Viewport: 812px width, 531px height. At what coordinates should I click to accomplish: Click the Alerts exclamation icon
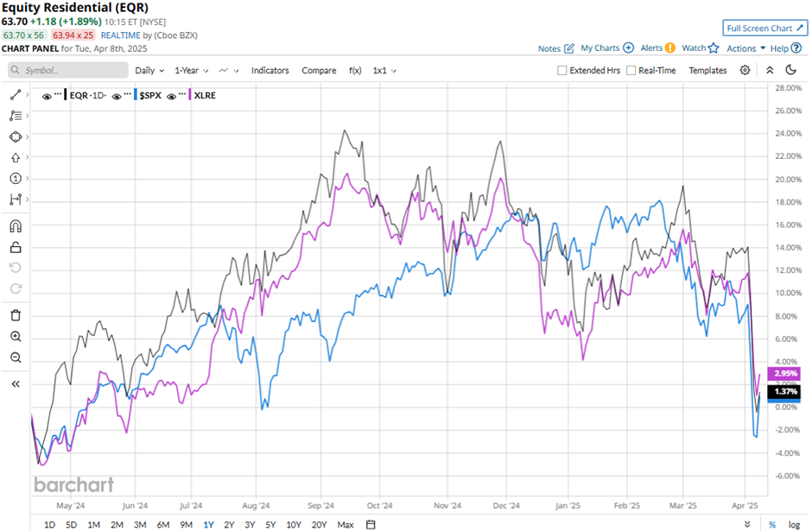(x=670, y=47)
